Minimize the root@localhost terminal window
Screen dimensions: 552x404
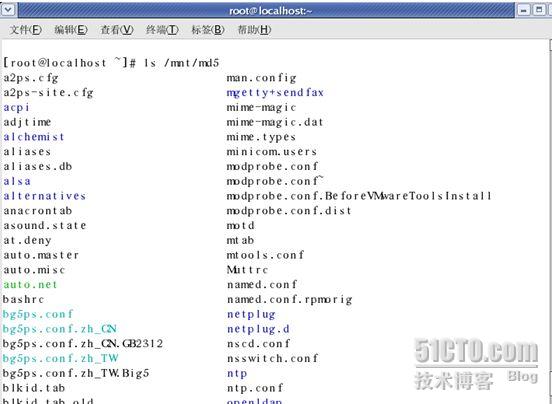pyautogui.click(x=524, y=10)
